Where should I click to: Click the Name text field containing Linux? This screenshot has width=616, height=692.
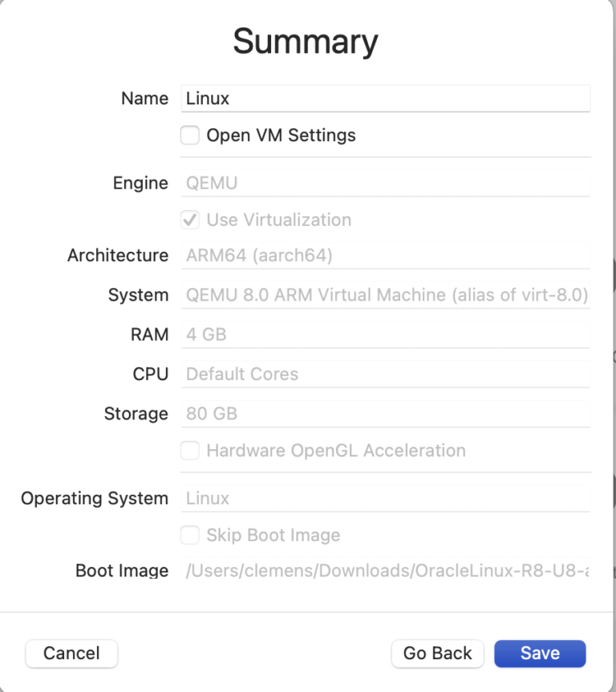point(385,99)
